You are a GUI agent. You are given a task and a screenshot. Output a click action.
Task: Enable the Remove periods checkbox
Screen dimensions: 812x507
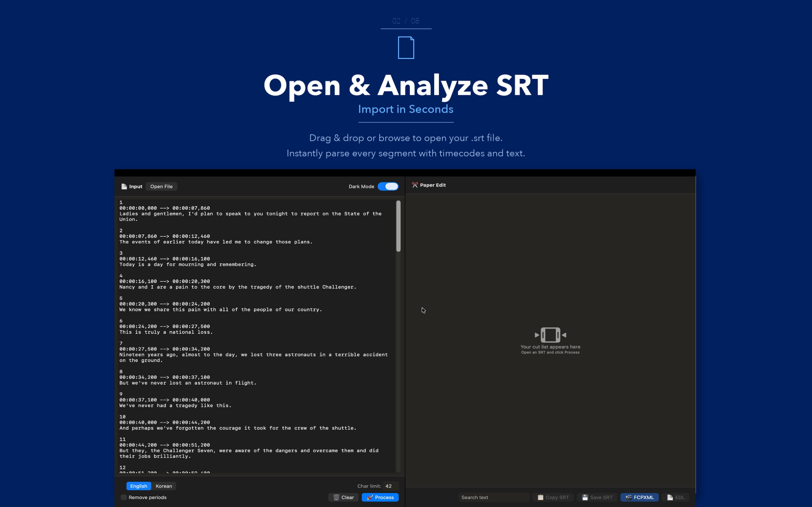tap(123, 497)
